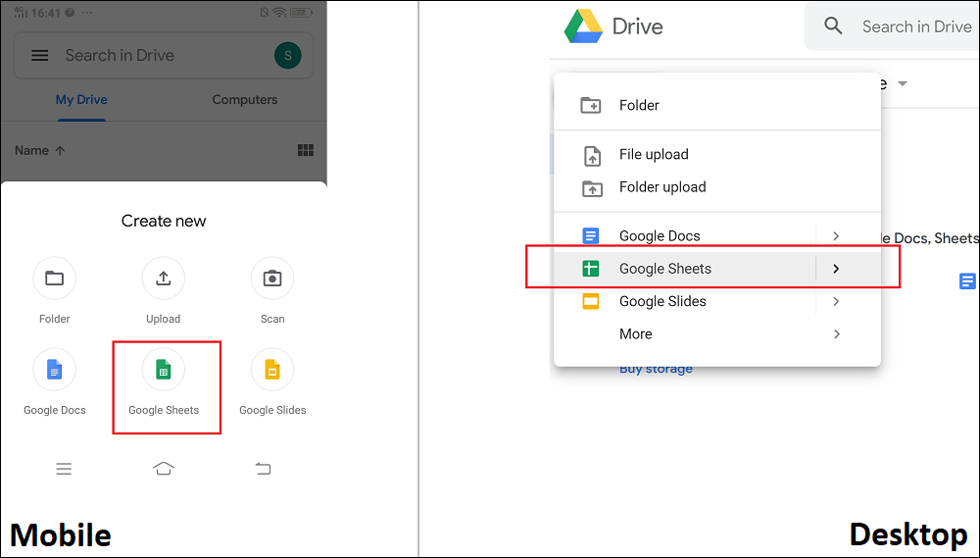
Task: Click the mobile Search in Drive field
Action: click(163, 56)
